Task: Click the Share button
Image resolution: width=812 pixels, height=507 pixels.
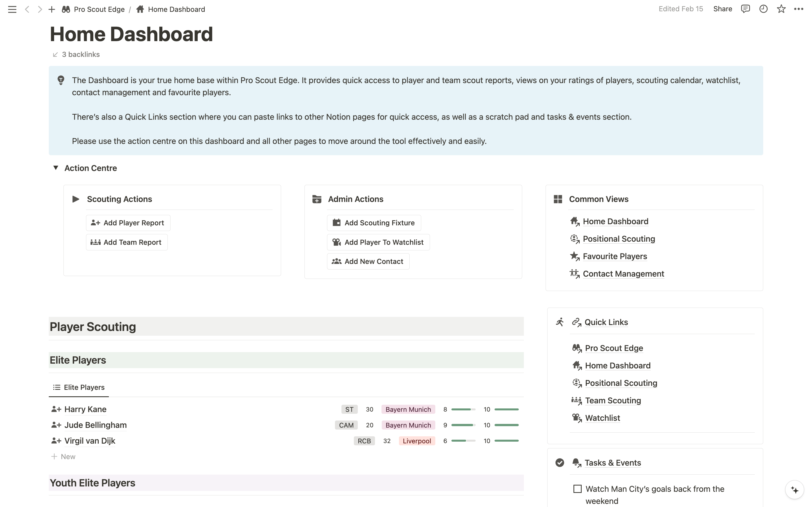Action: 722,9
